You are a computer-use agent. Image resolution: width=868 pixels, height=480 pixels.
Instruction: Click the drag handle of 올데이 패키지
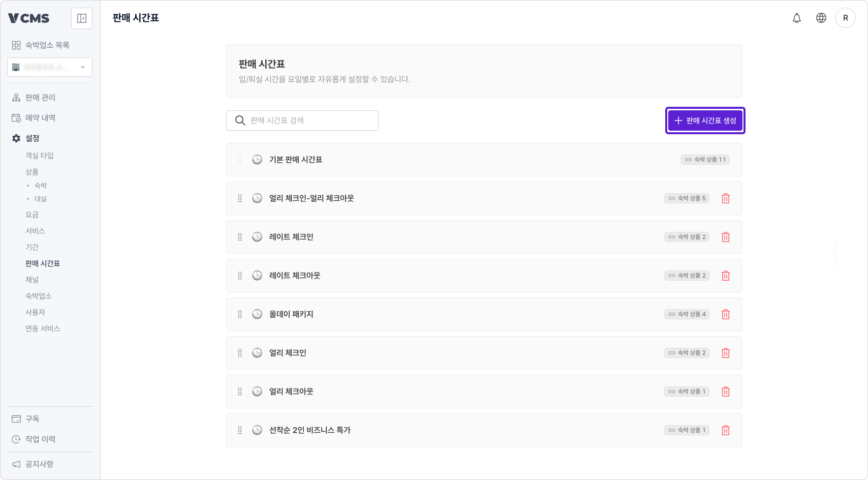pos(239,314)
